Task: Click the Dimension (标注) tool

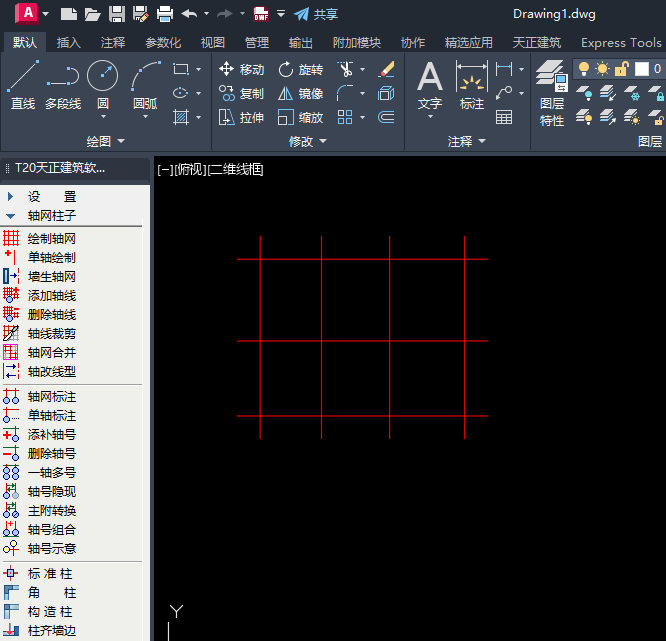Action: [x=471, y=85]
